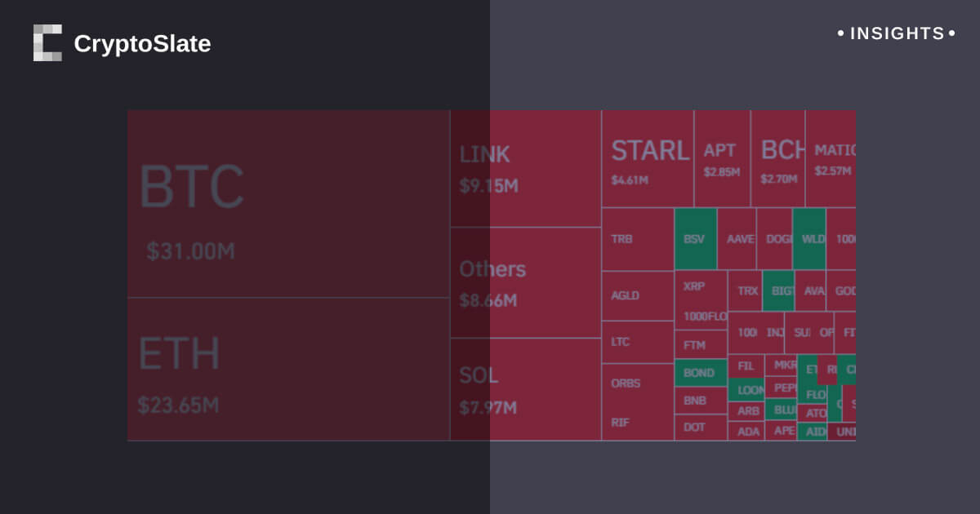Open the LINK $9.15M tile

[525, 169]
